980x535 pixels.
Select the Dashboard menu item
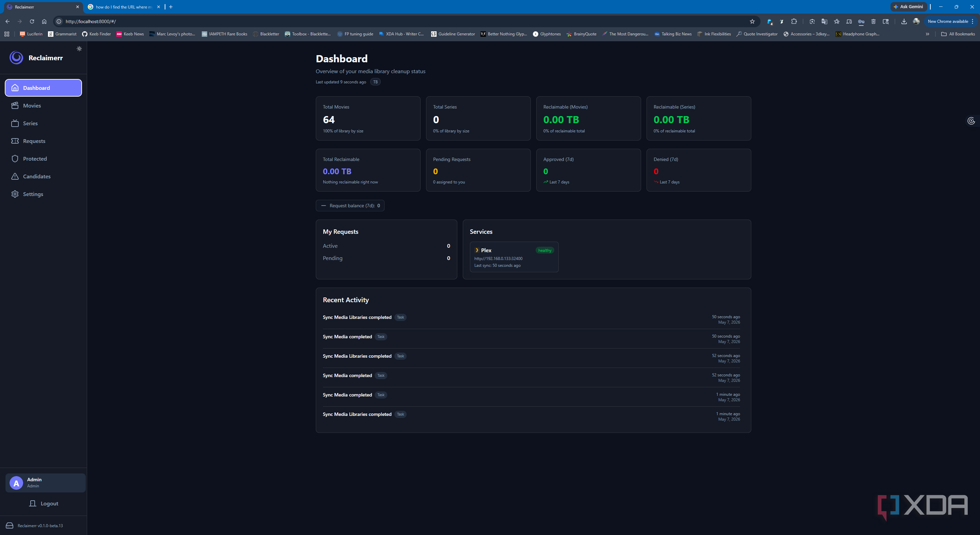43,88
